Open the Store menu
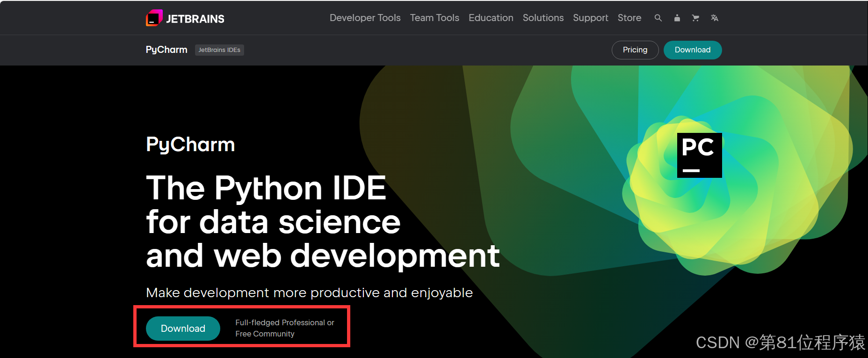 click(629, 18)
